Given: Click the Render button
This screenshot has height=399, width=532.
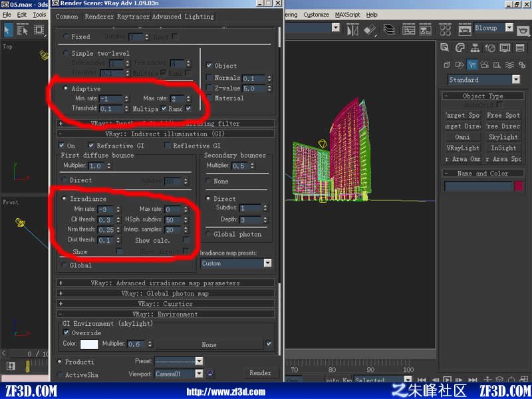Looking at the screenshot, I should click(x=260, y=372).
